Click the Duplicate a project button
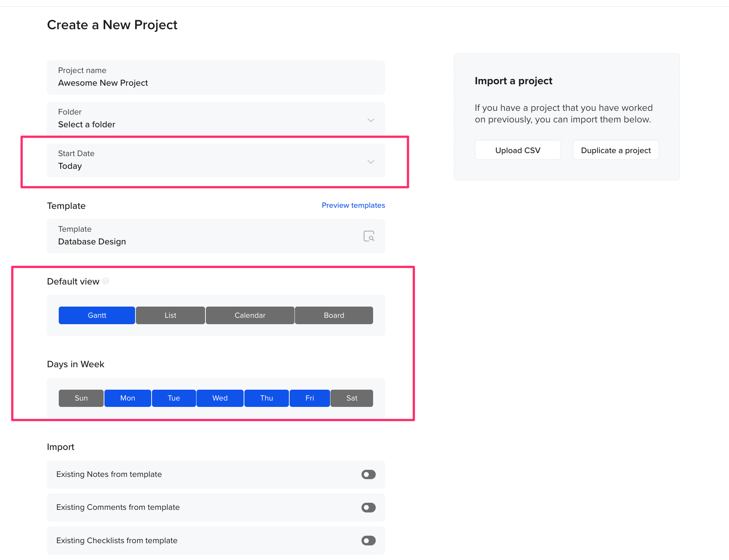Image resolution: width=729 pixels, height=560 pixels. coord(615,150)
